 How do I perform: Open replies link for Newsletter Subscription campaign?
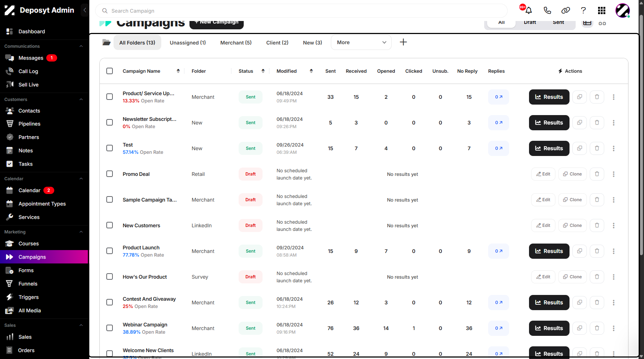coord(499,123)
